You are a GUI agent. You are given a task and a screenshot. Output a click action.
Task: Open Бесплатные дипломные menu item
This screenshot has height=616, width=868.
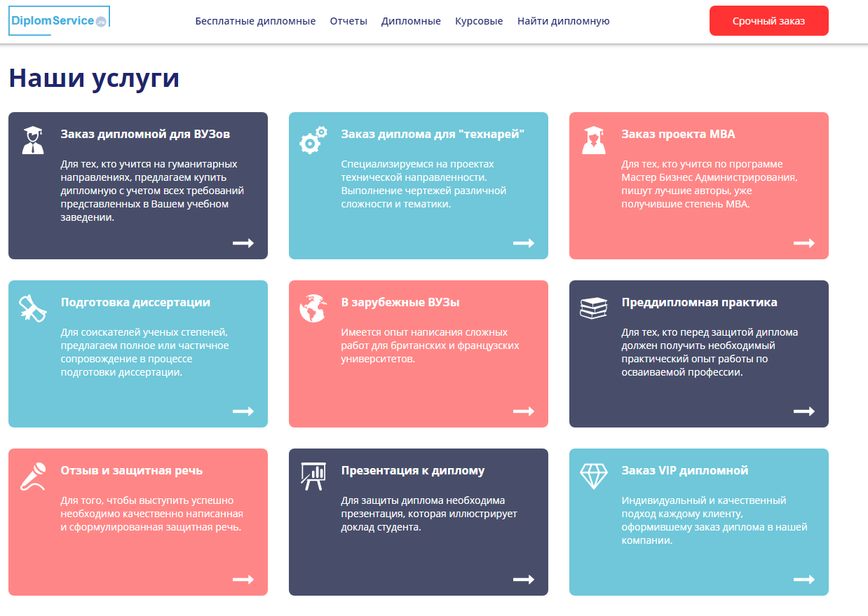(255, 21)
